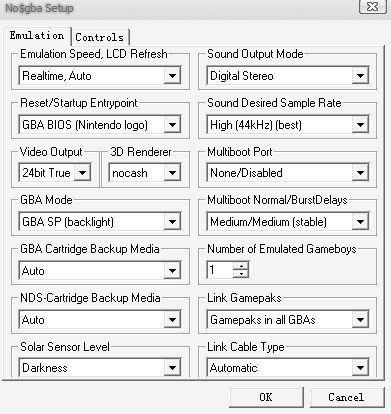Decrease Number of Emulated Gameboys

click(x=241, y=274)
